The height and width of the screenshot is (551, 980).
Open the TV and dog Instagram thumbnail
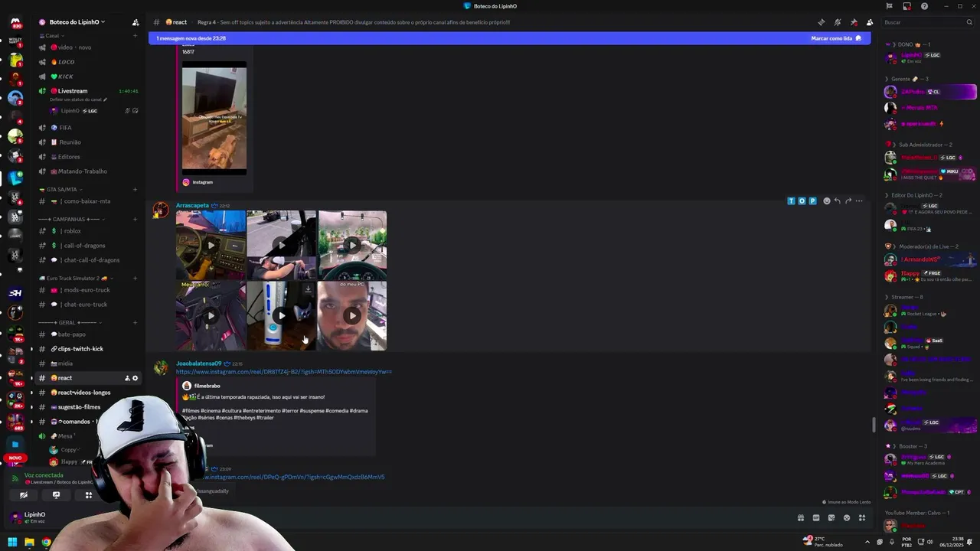pyautogui.click(x=214, y=118)
